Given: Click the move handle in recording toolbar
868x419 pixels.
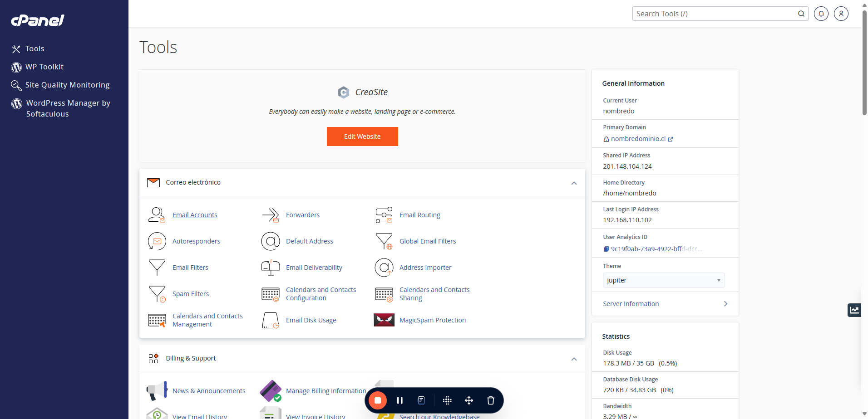Looking at the screenshot, I should click(469, 400).
